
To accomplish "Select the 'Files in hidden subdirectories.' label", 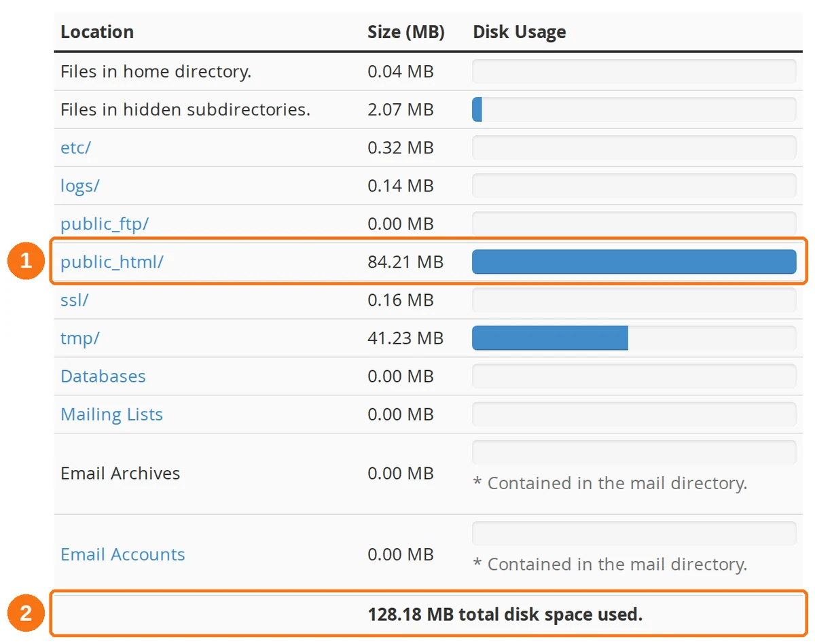I will [185, 109].
